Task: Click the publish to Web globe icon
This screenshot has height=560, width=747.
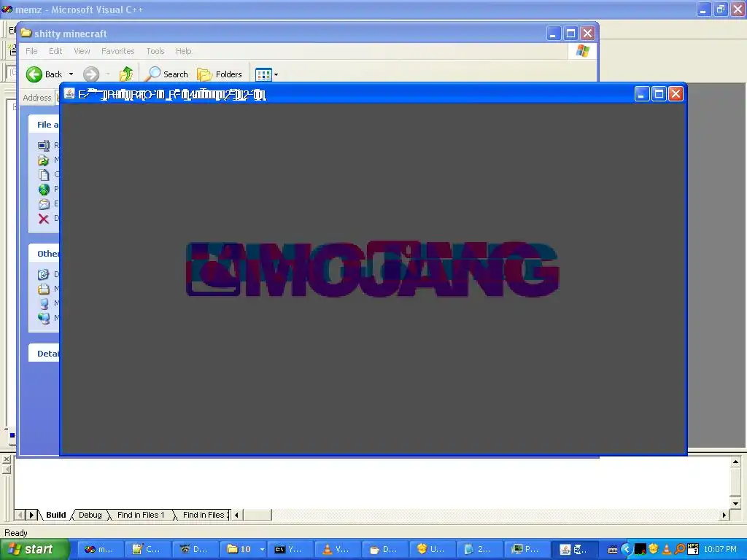Action: [x=43, y=190]
